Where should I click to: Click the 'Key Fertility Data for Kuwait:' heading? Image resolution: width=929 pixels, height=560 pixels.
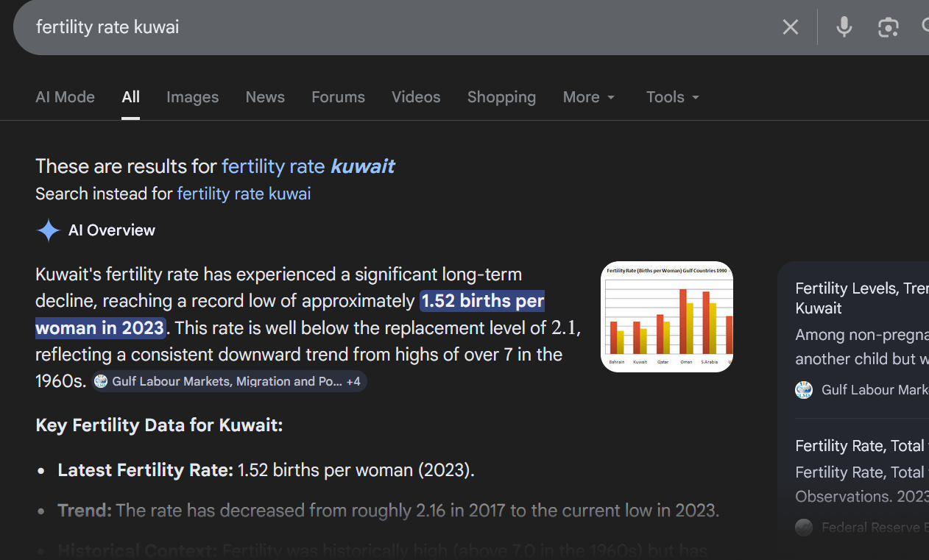(x=159, y=425)
